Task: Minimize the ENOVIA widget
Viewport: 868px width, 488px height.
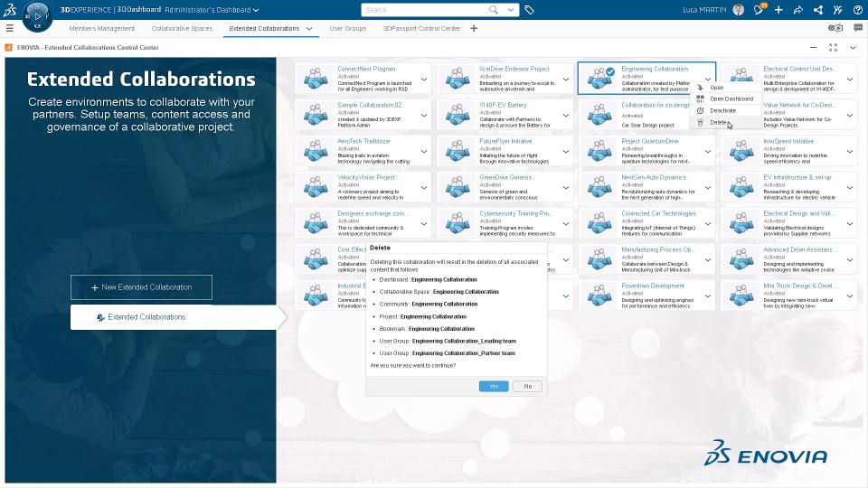Action: click(813, 48)
